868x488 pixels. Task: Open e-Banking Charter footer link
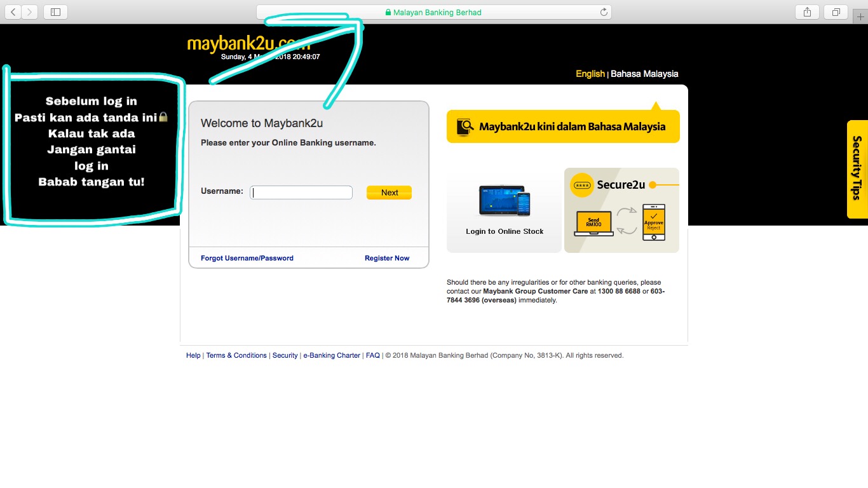[332, 355]
